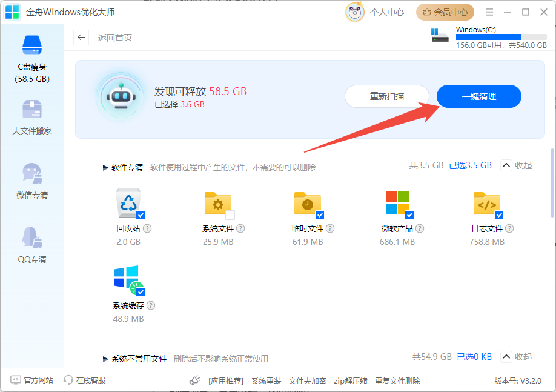This screenshot has height=392, width=556.
Task: Show help for 临时文件 question mark
Action: [x=330, y=228]
